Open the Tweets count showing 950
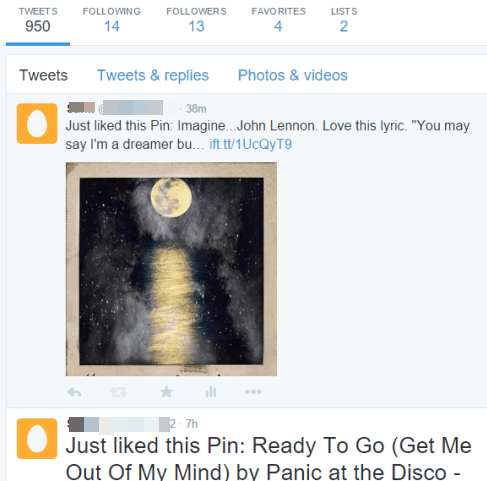 [38, 21]
